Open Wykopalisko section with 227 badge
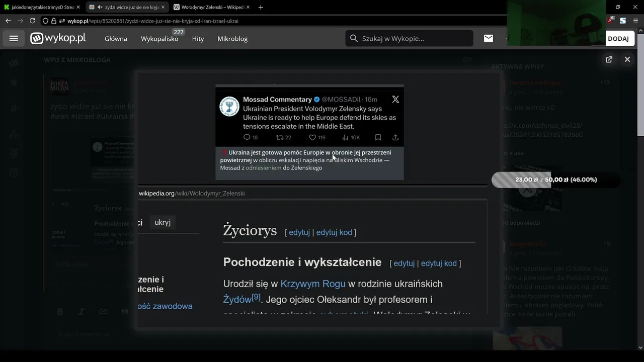This screenshot has width=644, height=362. (x=159, y=39)
